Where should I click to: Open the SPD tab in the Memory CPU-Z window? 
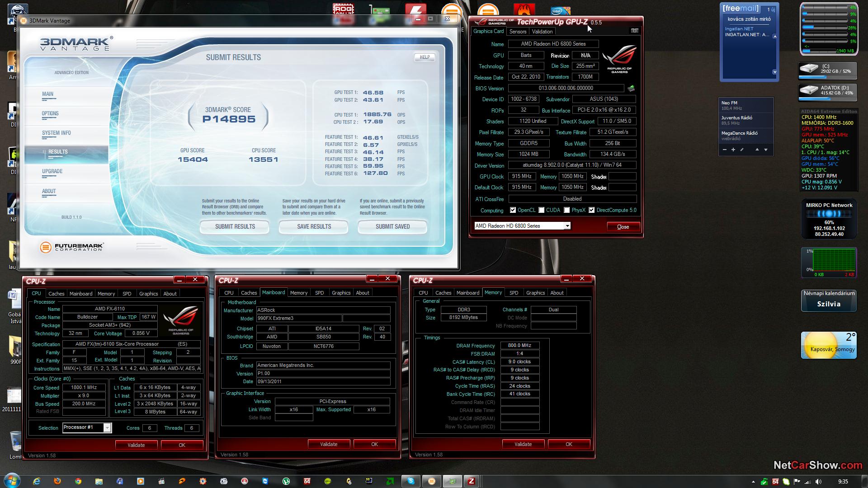tap(514, 293)
